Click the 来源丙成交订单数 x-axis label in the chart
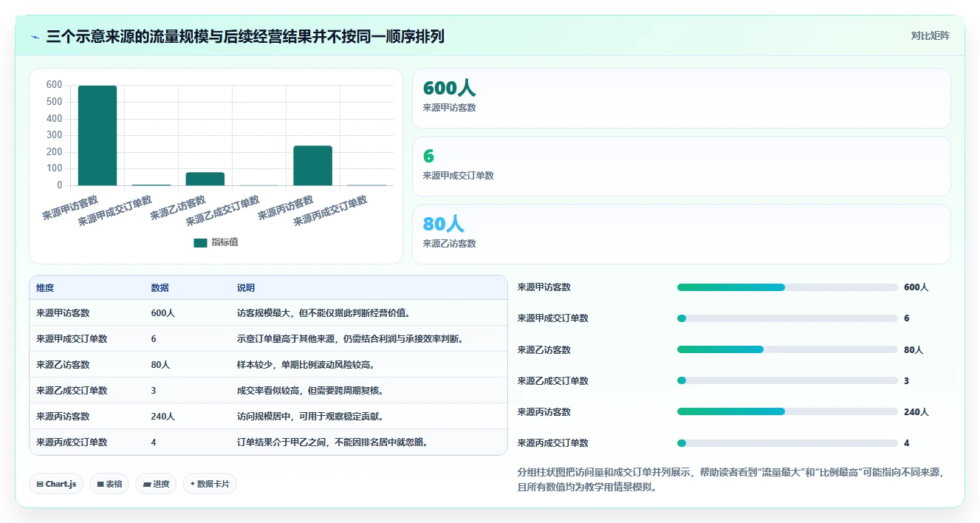Screen dimensions: 980x523 coord(330,211)
